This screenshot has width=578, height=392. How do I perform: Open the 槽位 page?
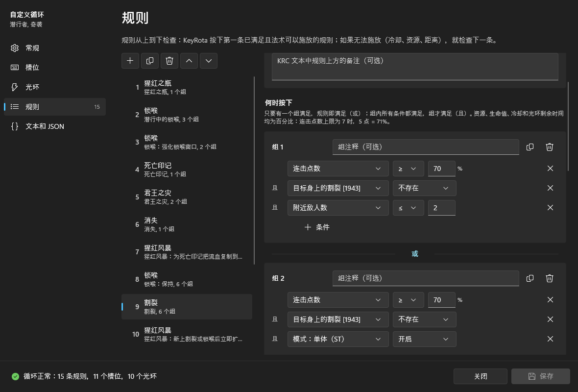[55, 68]
